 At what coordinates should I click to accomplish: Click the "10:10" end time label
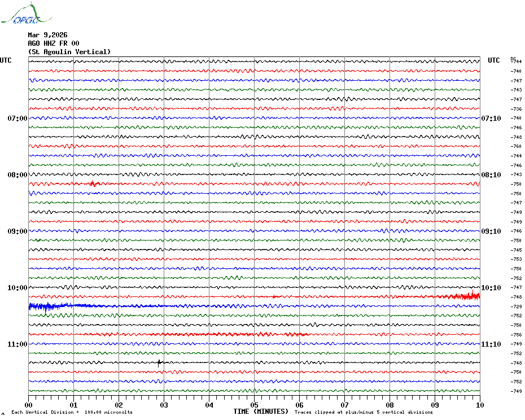(x=491, y=288)
